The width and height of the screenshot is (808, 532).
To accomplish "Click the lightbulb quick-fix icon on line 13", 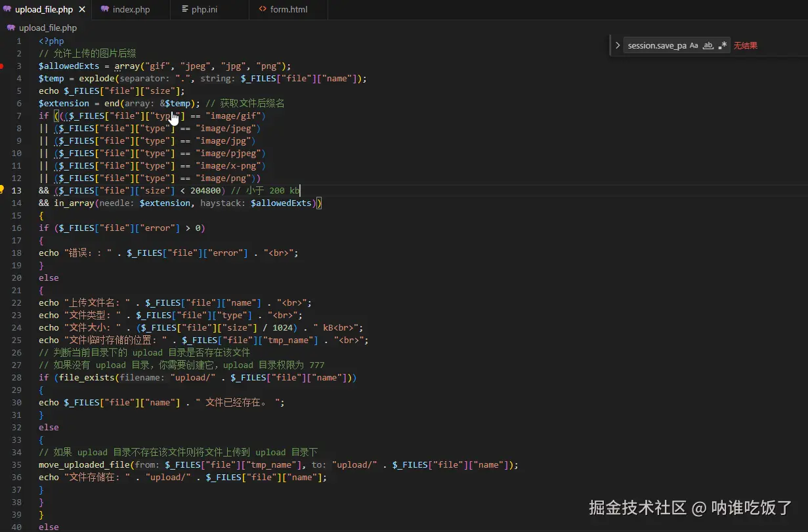I will coord(2,190).
